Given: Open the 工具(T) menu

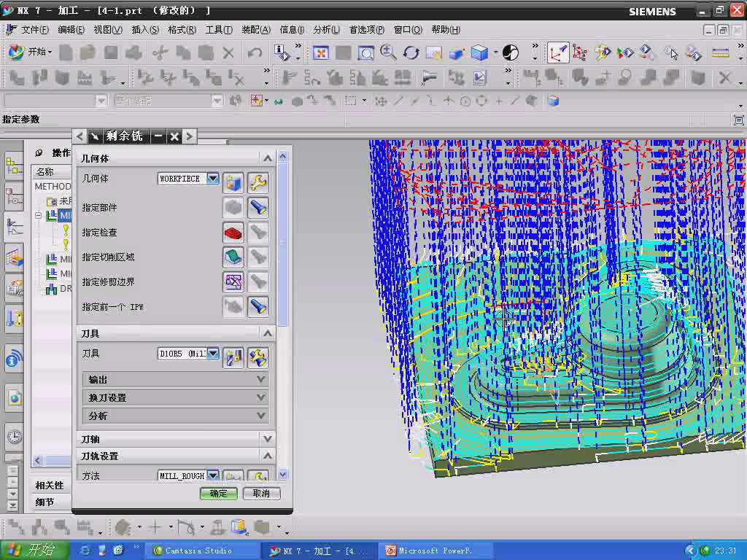Looking at the screenshot, I should pos(219,29).
